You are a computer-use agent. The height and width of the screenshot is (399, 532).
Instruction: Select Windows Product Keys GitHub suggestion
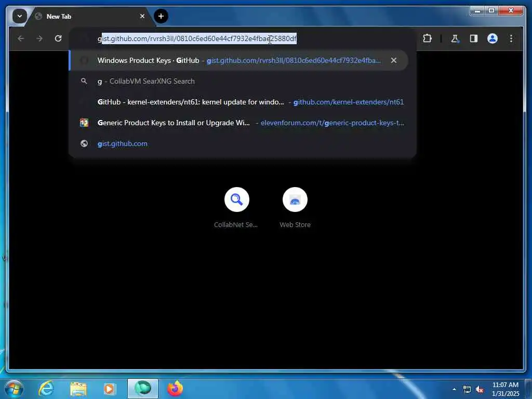click(x=238, y=60)
